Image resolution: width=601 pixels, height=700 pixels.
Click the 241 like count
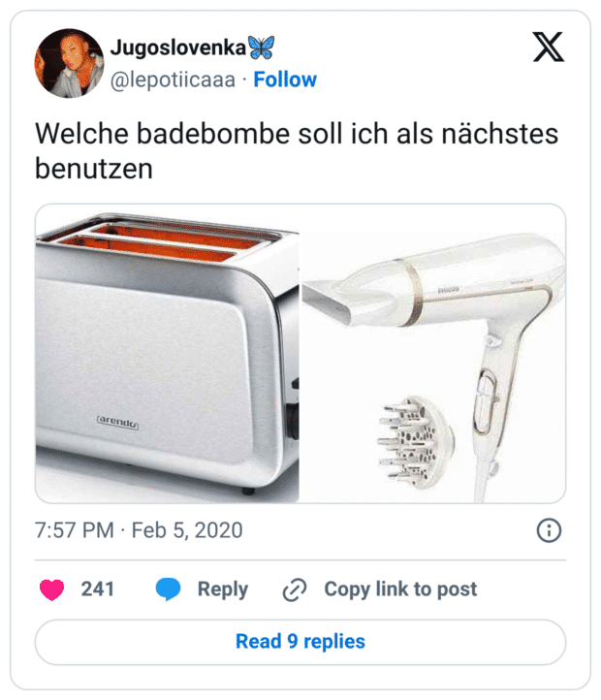pos(98,589)
